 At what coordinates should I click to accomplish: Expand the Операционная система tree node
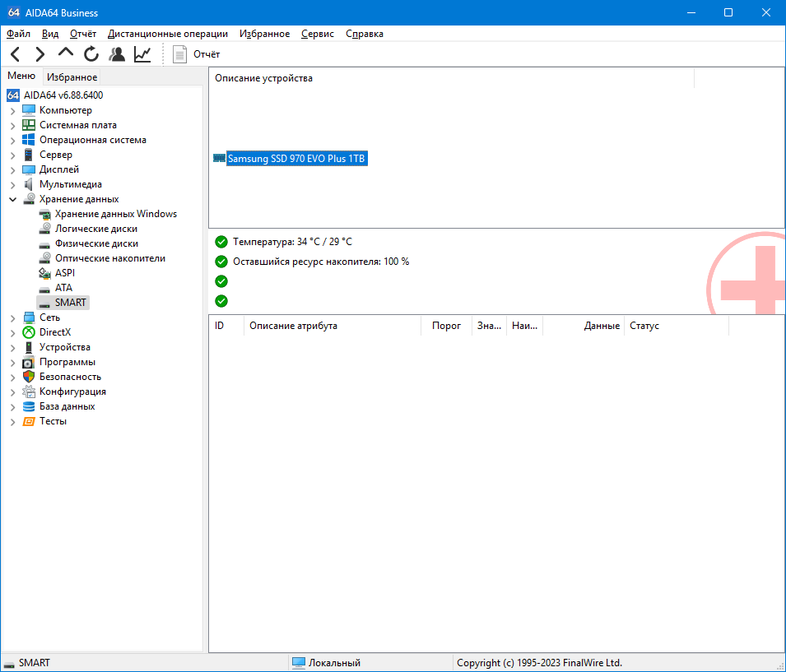point(13,141)
